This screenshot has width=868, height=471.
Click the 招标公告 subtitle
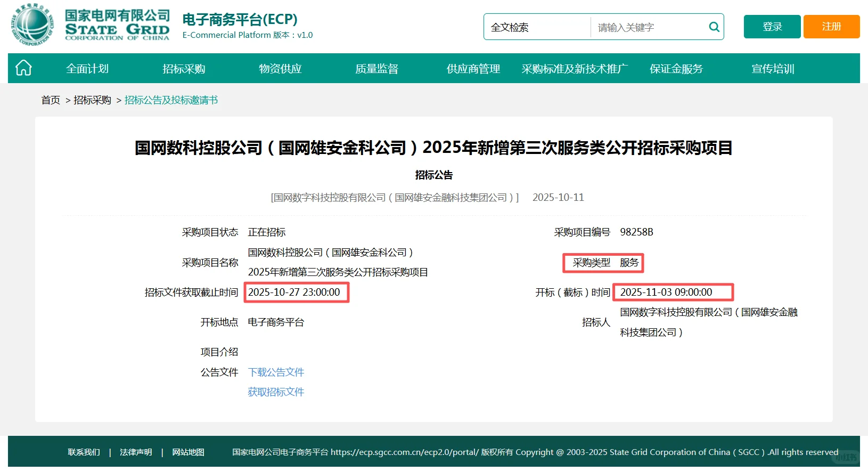click(434, 175)
